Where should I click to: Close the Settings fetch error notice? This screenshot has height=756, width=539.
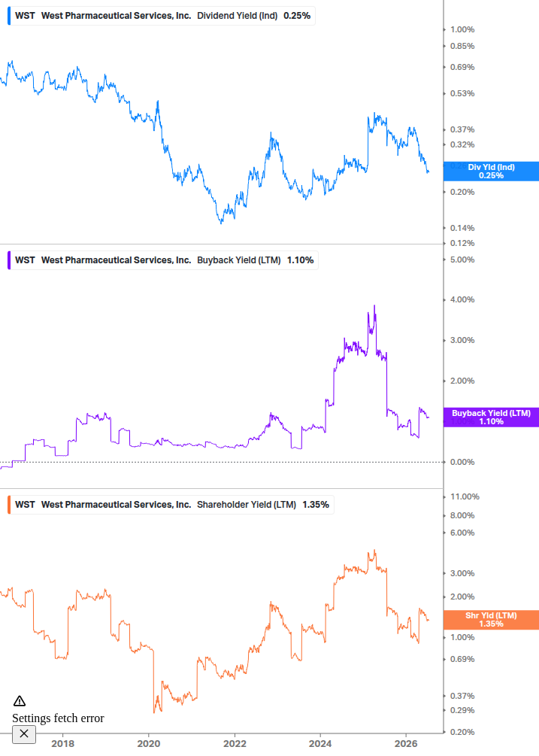[x=23, y=734]
